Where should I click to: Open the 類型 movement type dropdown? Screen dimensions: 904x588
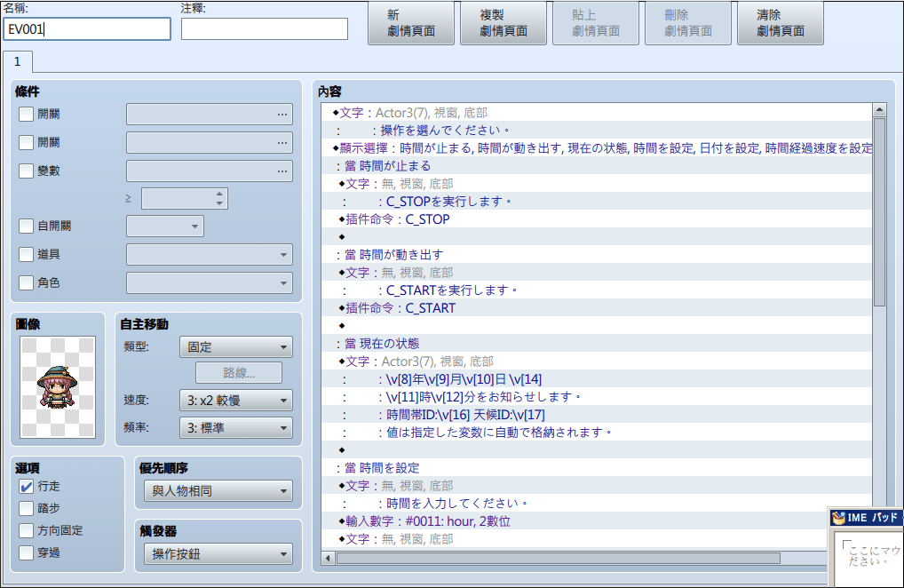click(x=236, y=347)
